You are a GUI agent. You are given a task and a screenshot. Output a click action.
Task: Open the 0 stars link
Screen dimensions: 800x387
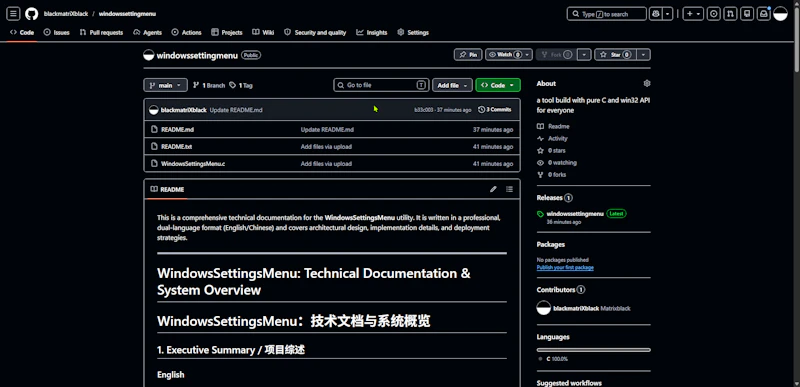tap(551, 151)
